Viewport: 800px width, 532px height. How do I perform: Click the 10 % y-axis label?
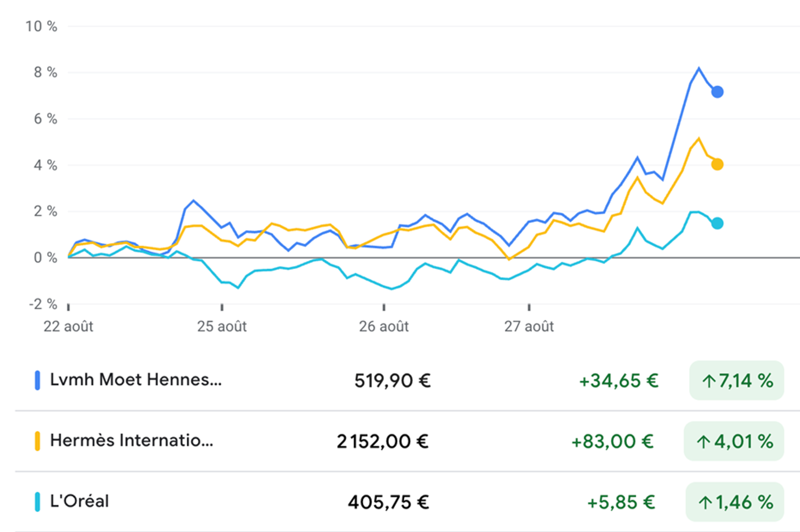(41, 26)
